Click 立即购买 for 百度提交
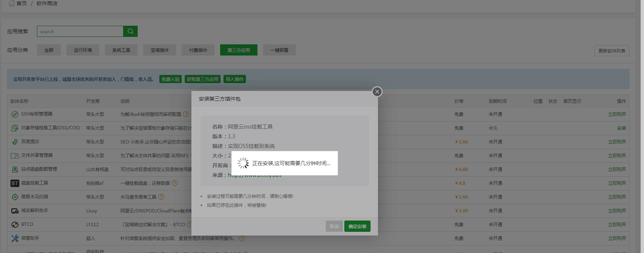This screenshot has height=253, width=644. [x=617, y=142]
